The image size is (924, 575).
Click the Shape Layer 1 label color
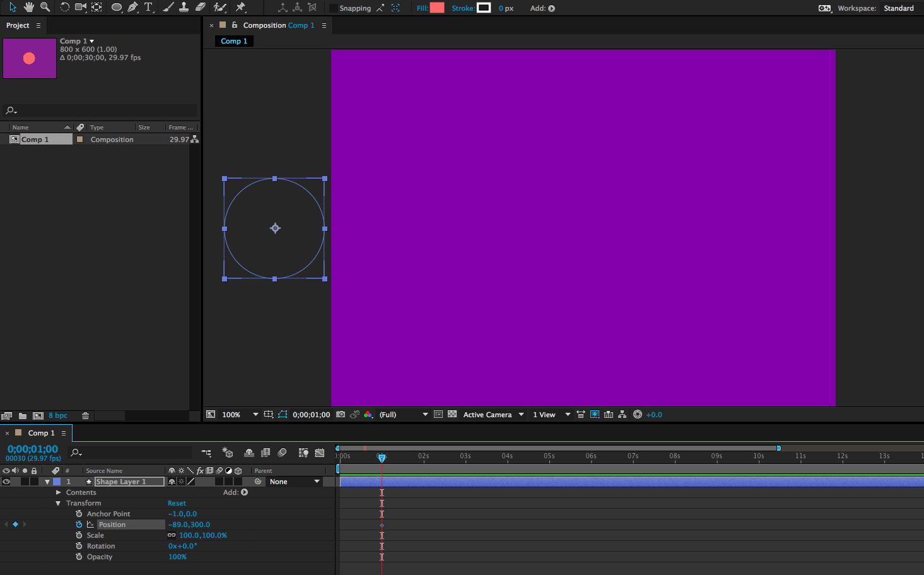point(57,482)
